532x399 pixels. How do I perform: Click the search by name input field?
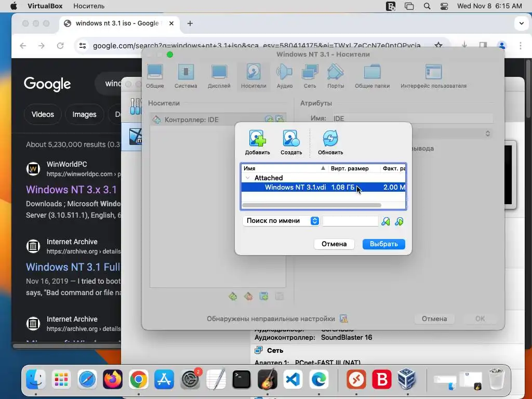pos(350,221)
